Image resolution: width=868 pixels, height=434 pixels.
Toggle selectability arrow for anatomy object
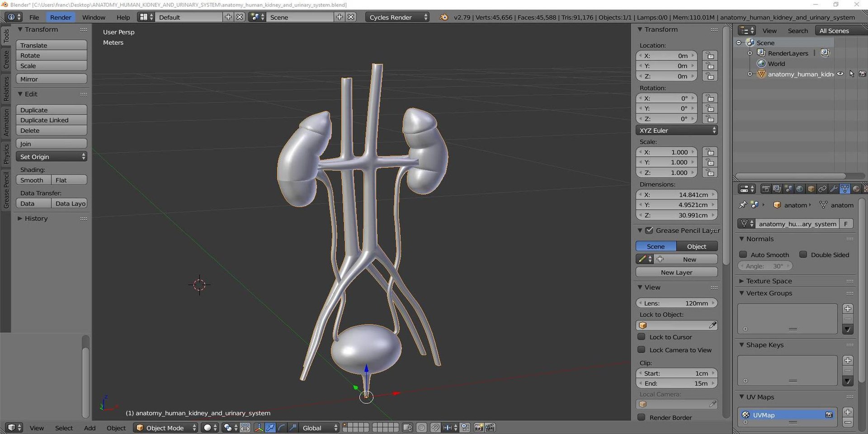click(x=852, y=74)
